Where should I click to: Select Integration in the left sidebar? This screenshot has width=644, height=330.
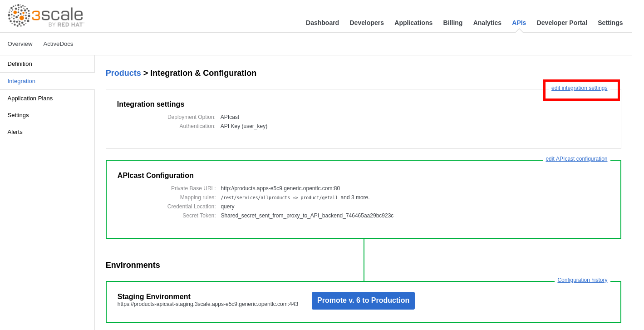(x=21, y=81)
